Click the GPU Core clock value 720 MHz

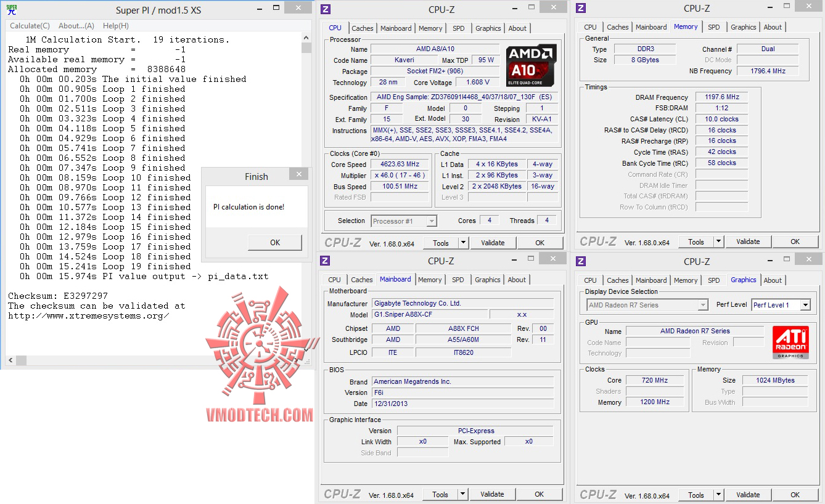(655, 380)
